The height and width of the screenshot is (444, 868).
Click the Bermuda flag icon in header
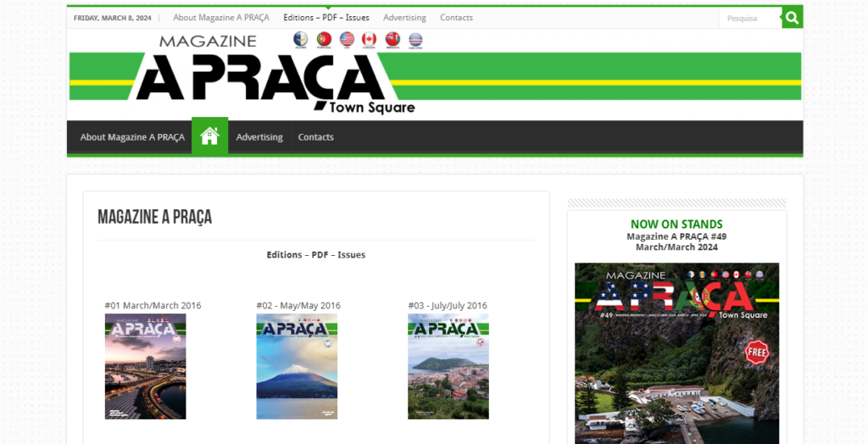[x=392, y=39]
